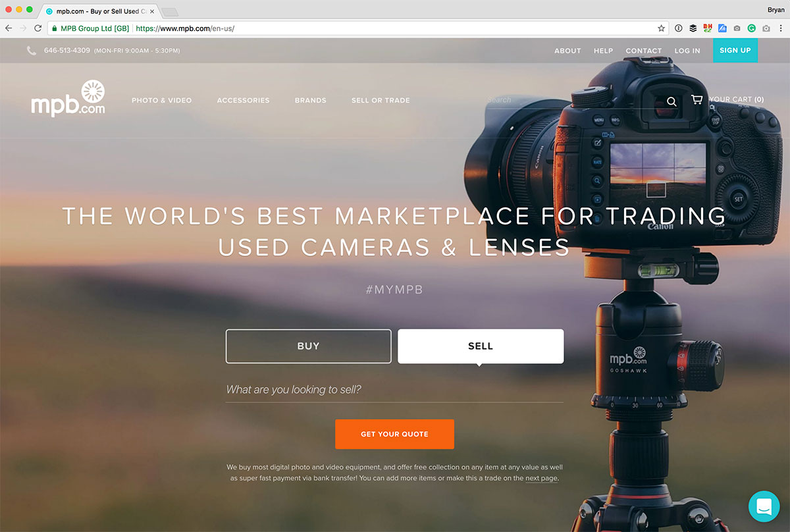Open the 1Password extension icon
The height and width of the screenshot is (532, 790).
click(679, 28)
